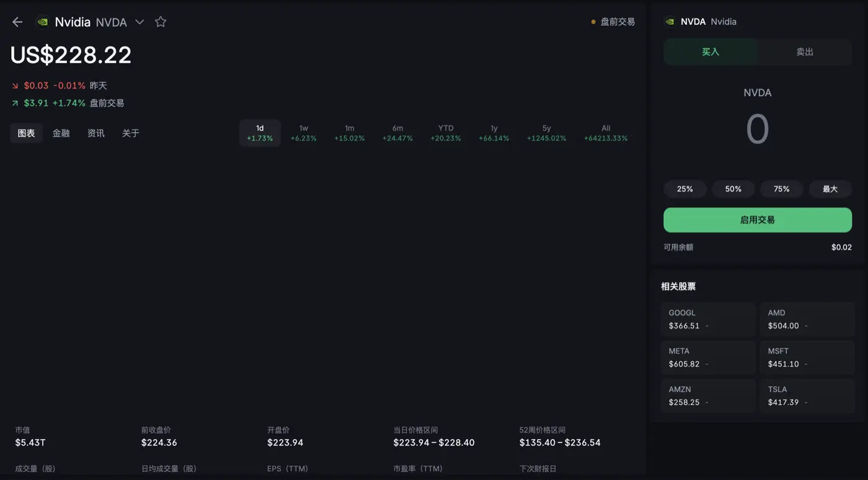Click the +$3.91 +1.74% 盘前交易 change line

[68, 103]
